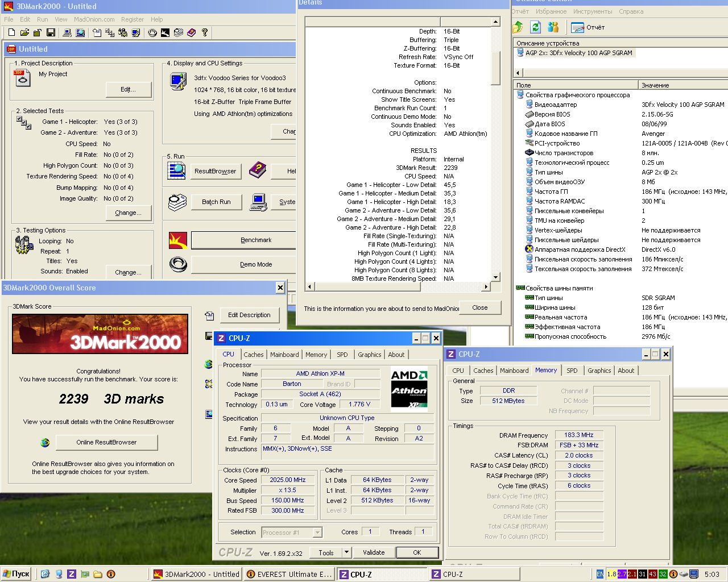The image size is (728, 582).
Task: Click the large ResultBrowser icon in Run section
Action: [x=177, y=171]
